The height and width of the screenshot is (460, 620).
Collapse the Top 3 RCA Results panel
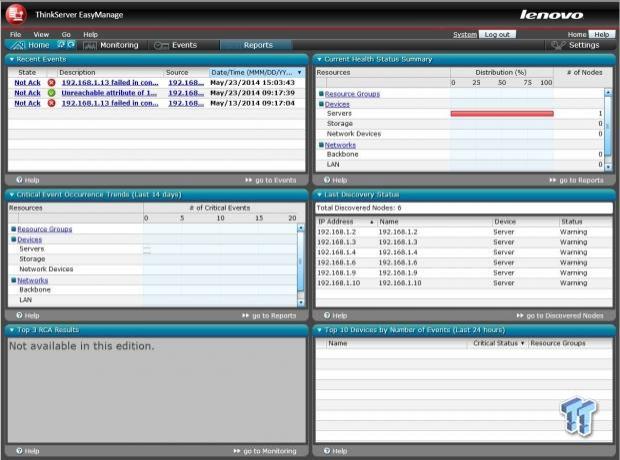coord(11,330)
